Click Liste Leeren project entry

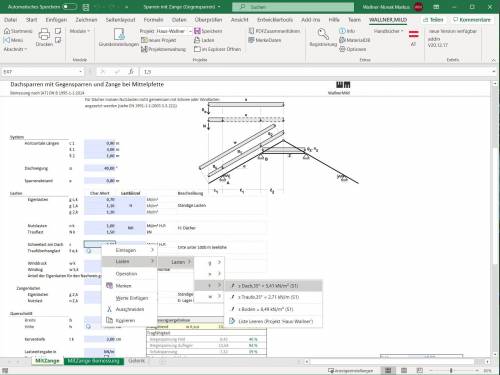tap(275, 321)
